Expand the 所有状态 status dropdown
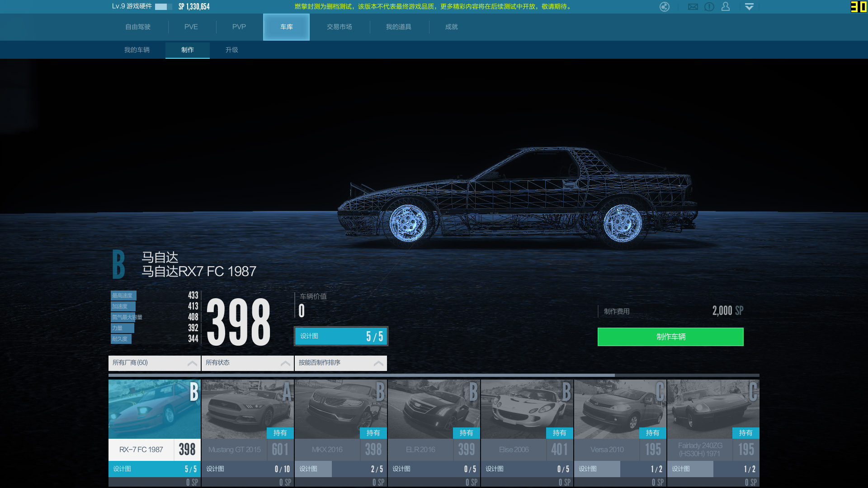This screenshot has height=488, width=868. [x=248, y=363]
